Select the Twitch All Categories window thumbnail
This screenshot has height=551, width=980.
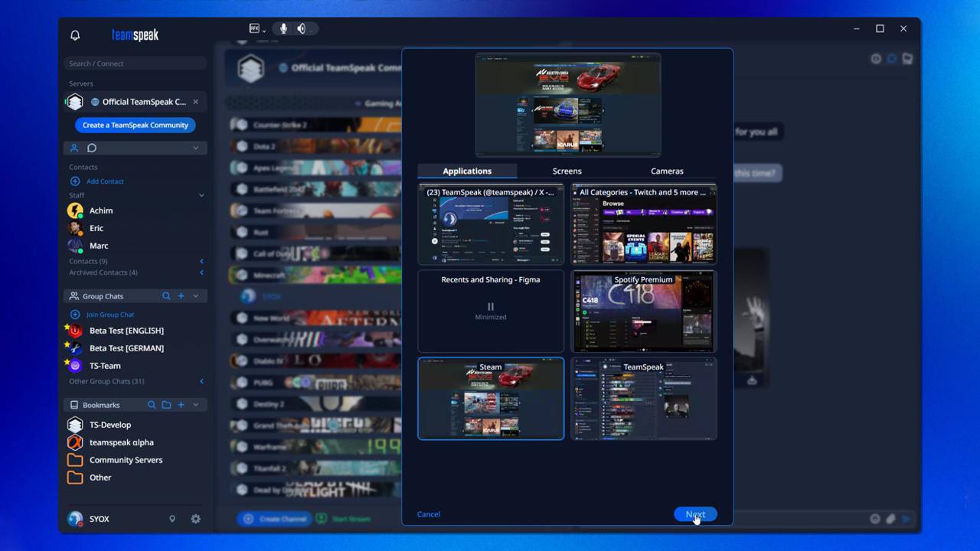click(644, 224)
